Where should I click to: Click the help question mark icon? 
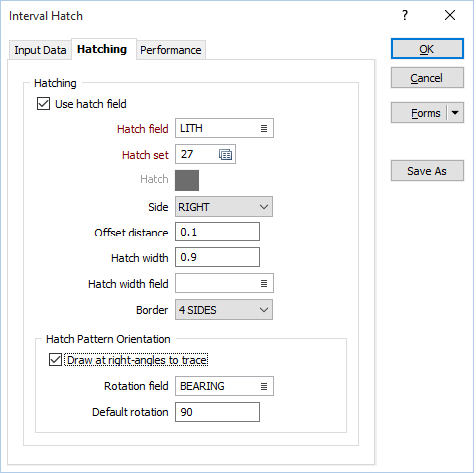coord(405,15)
